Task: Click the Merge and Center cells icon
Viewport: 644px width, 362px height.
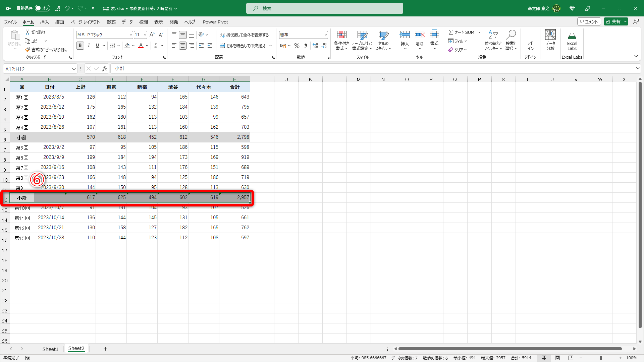Action: (x=222, y=46)
